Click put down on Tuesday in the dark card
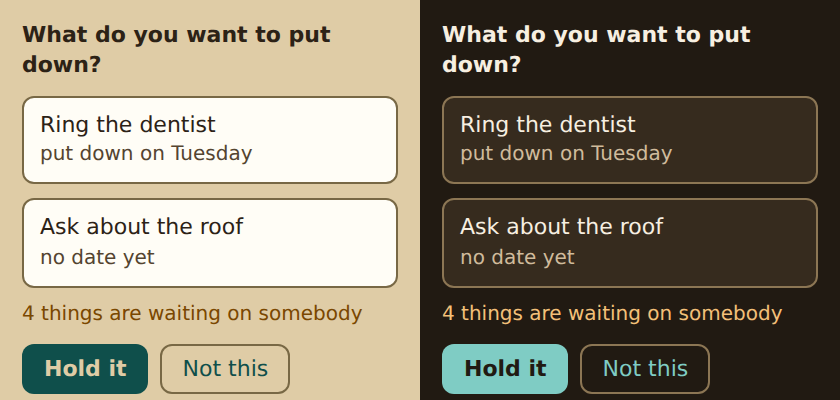The width and height of the screenshot is (840, 400). [566, 154]
